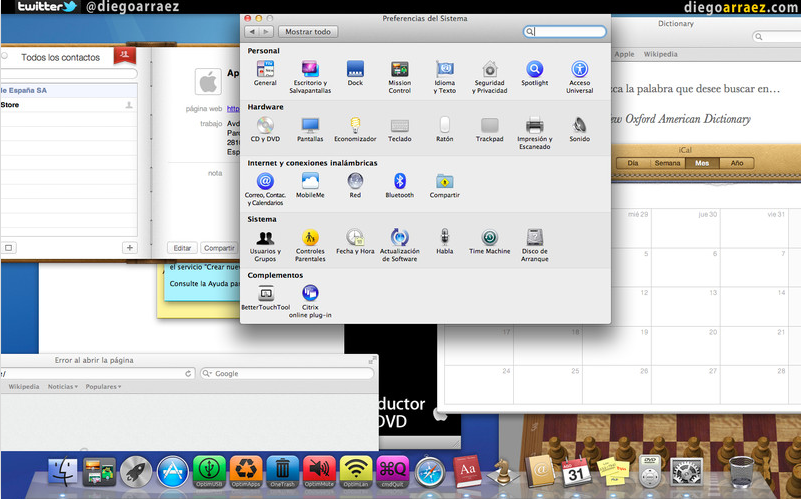Open Safari compass icon in Dock
Viewport: 801px width, 499px height.
(430, 472)
